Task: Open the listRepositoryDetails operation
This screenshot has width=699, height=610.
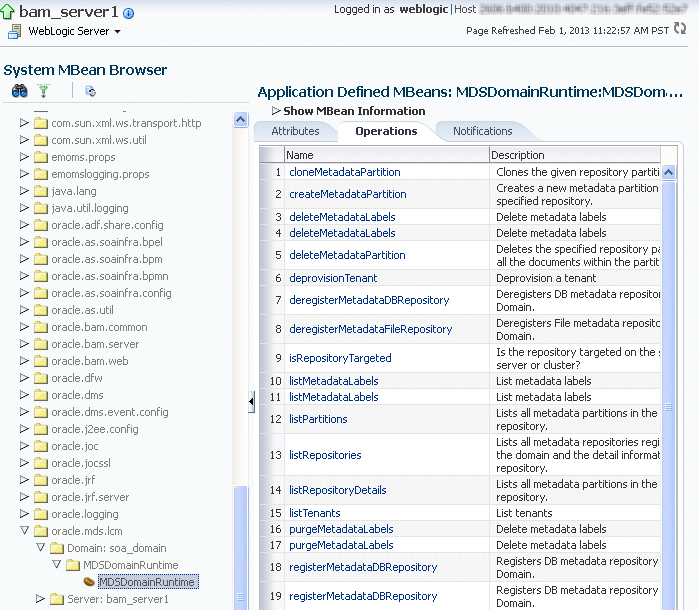Action: click(337, 490)
